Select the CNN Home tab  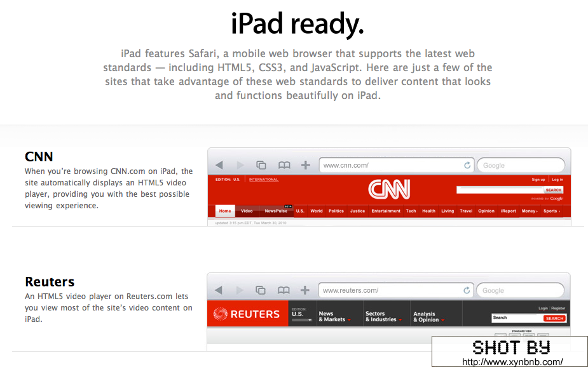coord(225,211)
